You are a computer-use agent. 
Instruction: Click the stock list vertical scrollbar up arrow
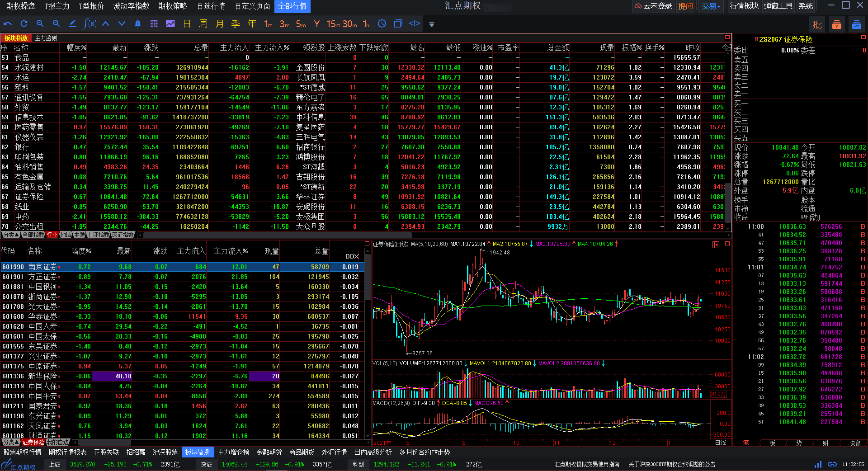click(368, 250)
